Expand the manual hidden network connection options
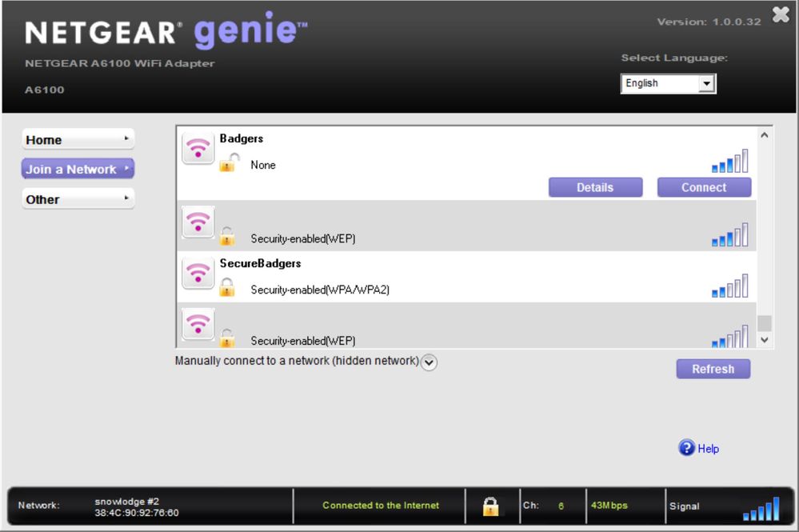Screen dimensions: 799x532 (429, 362)
